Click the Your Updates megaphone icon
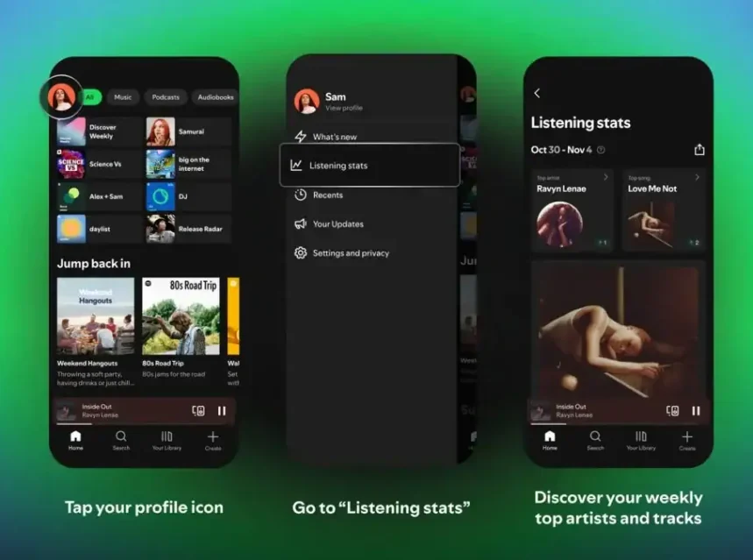 pyautogui.click(x=301, y=223)
